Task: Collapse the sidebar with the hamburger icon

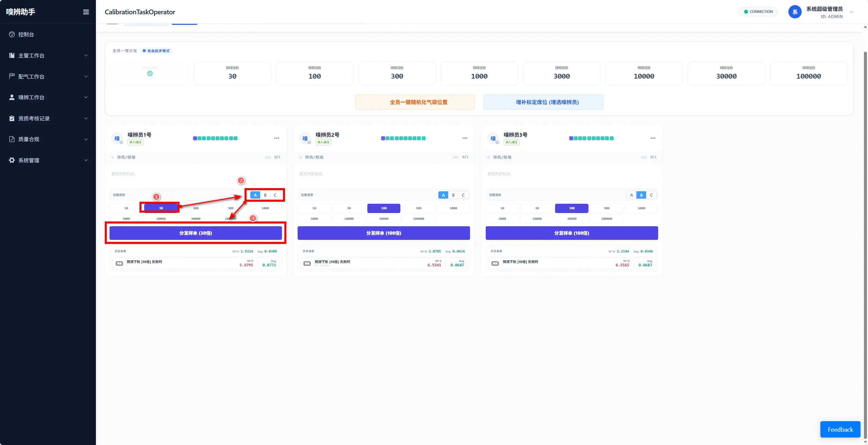Action: tap(86, 12)
